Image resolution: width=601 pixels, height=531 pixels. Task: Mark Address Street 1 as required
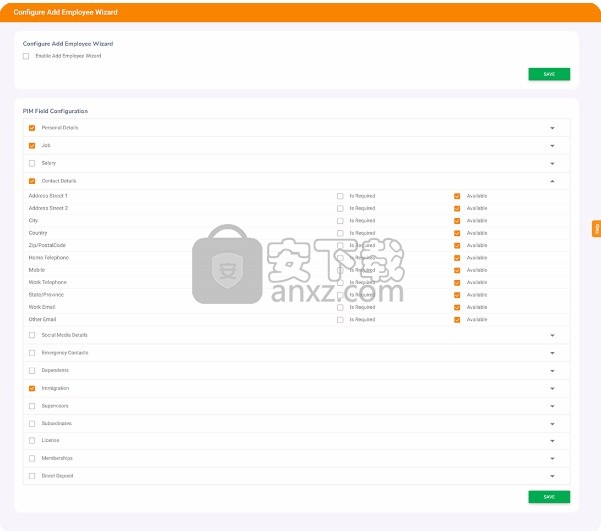(340, 196)
